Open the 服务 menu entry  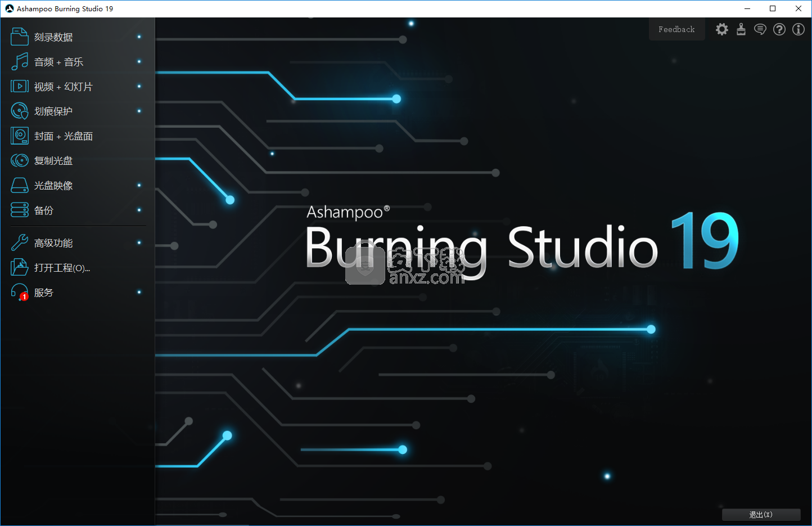(44, 293)
